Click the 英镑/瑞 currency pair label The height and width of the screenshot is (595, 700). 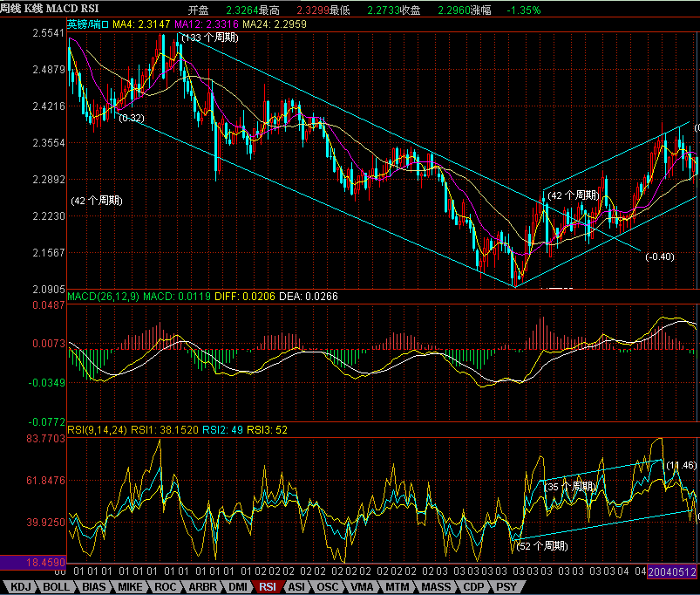tap(87, 26)
